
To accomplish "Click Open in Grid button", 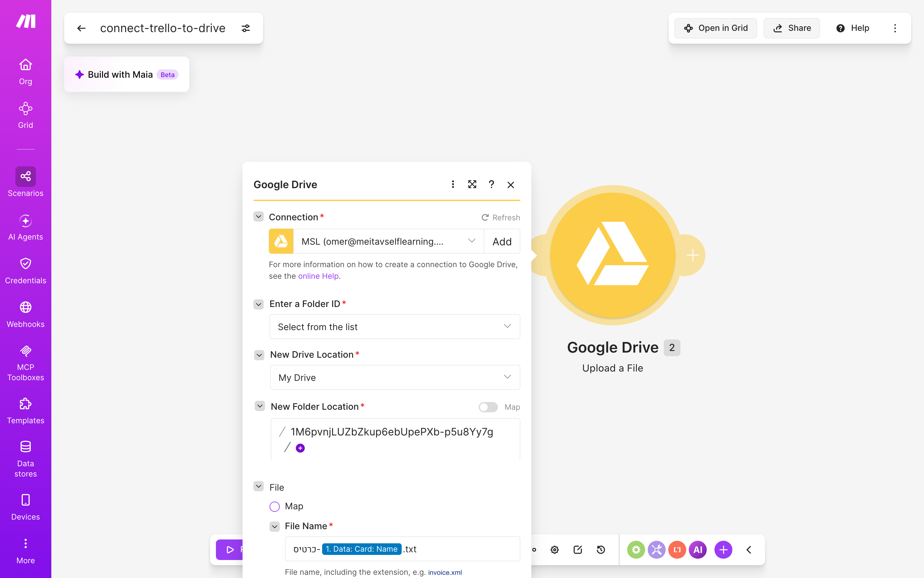I will coord(715,28).
